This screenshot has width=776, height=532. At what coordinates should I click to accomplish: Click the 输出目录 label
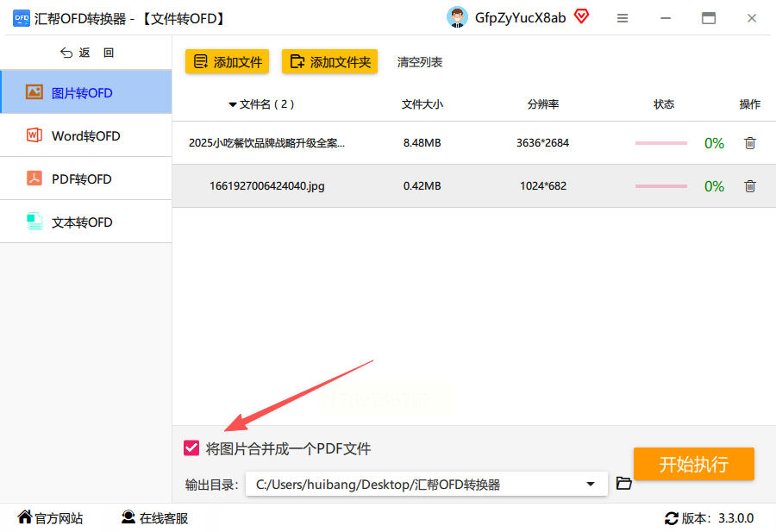click(212, 485)
